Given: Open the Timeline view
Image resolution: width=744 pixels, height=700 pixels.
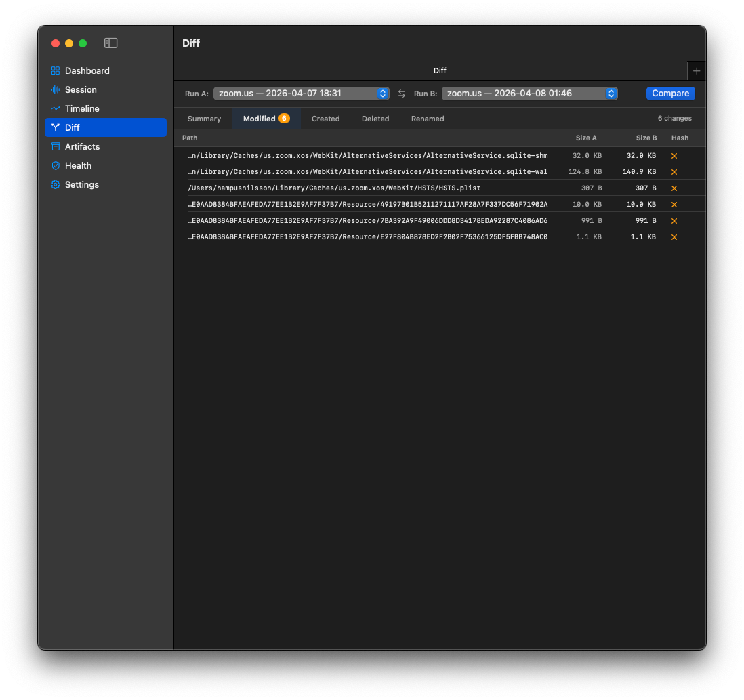Looking at the screenshot, I should point(81,108).
